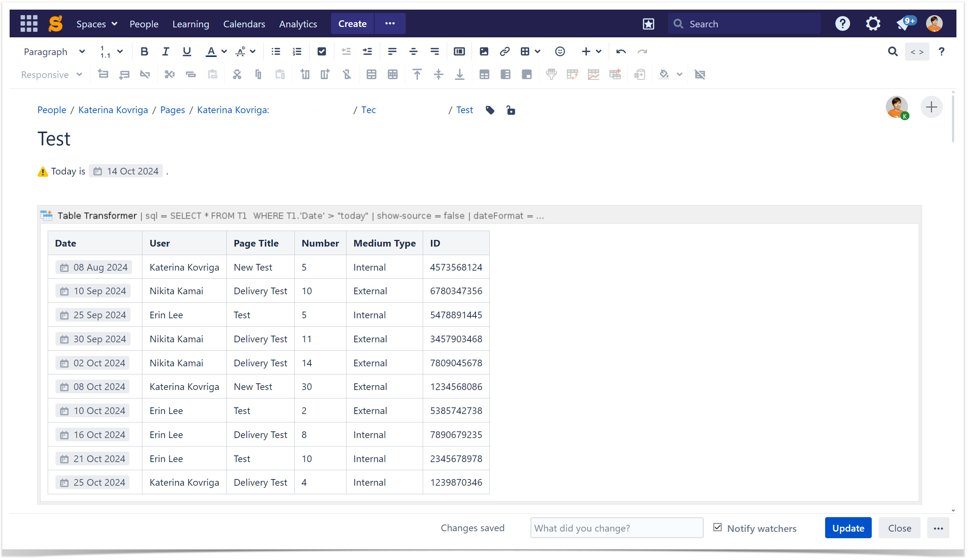This screenshot has height=560, width=969.
Task: Click the undo arrow icon
Action: click(621, 51)
